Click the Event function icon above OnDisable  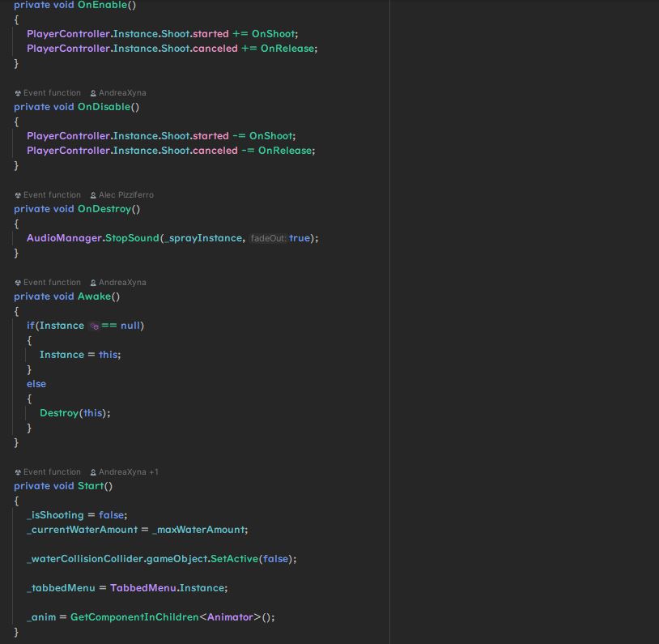pos(18,93)
